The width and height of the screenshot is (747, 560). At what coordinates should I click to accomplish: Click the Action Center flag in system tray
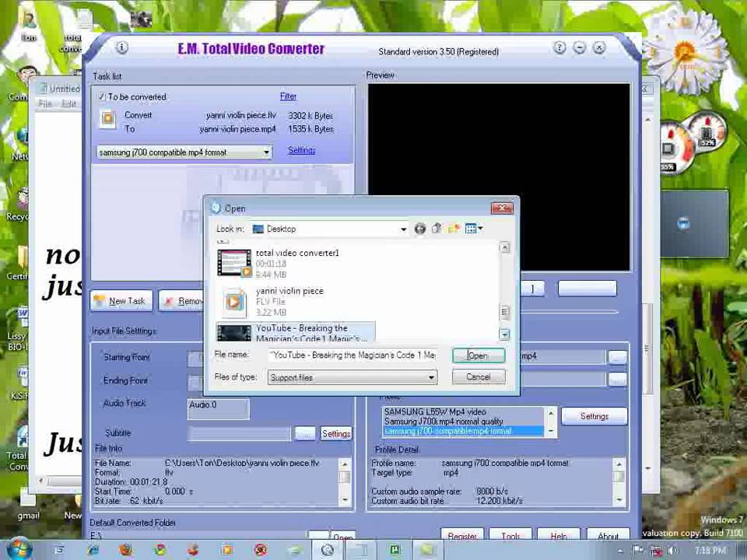[638, 551]
